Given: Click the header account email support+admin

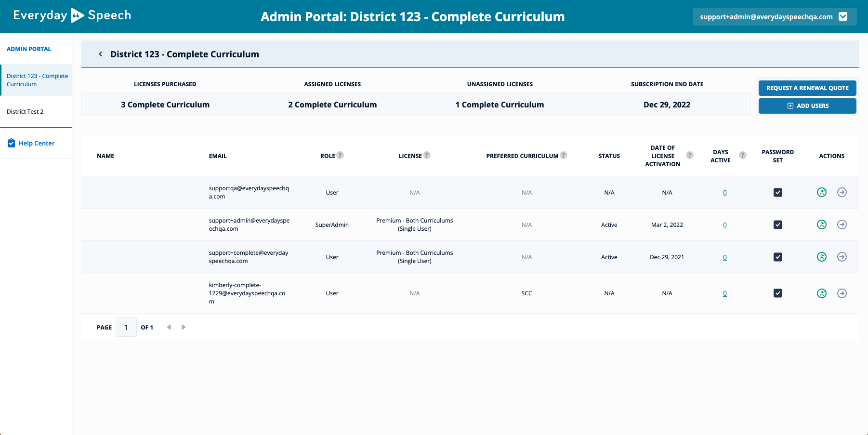Looking at the screenshot, I should click(x=766, y=17).
